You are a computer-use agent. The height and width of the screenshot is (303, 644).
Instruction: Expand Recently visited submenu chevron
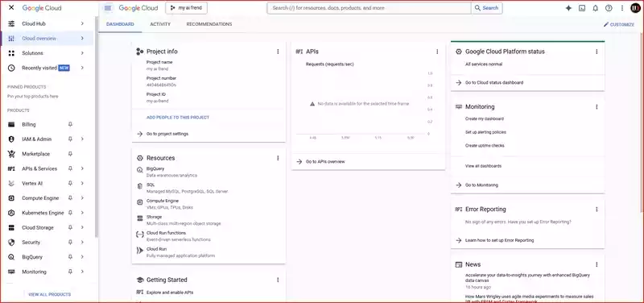click(82, 68)
